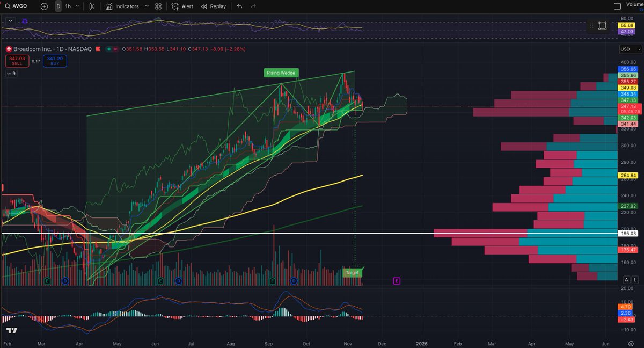Click the 175.47 red price label
The image size is (644, 348).
627,250
